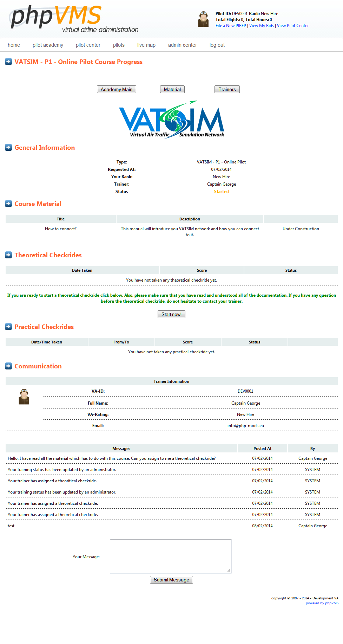Click the arrow icon next to Theoretical Checkrides
Image resolution: width=343 pixels, height=644 pixels.
pos(8,255)
